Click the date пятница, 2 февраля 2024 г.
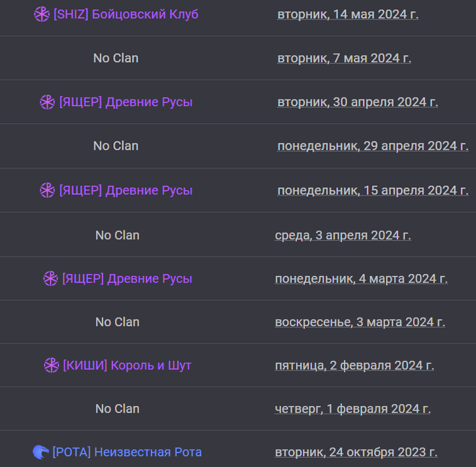476x467 pixels. 354,365
